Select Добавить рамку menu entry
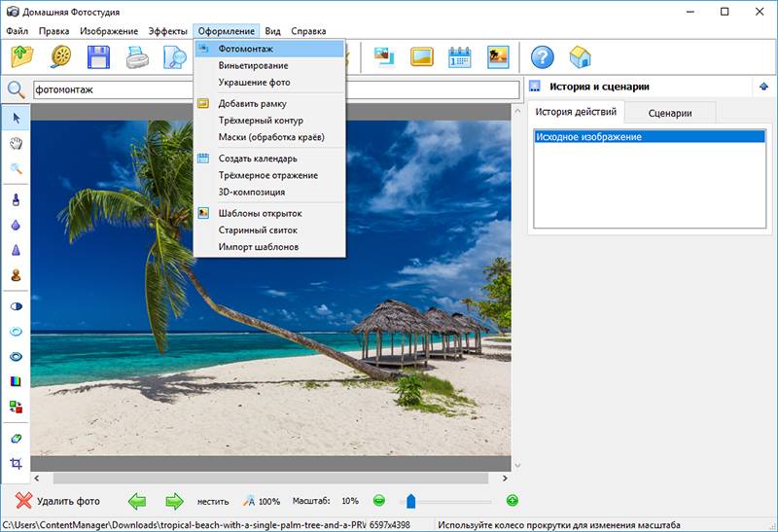 coord(252,103)
